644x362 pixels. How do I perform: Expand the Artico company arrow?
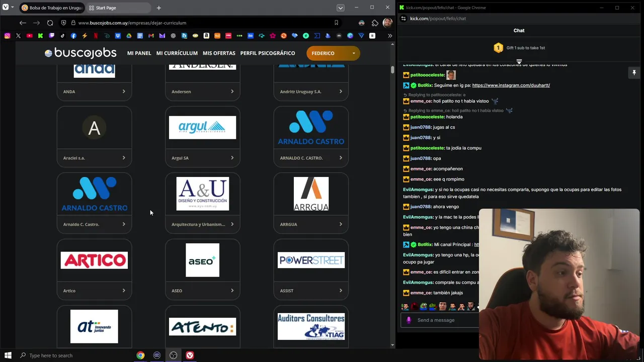tap(124, 291)
